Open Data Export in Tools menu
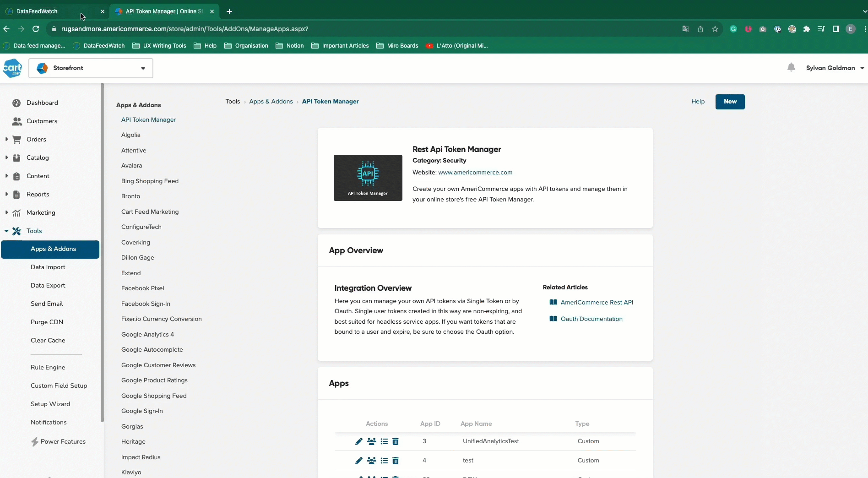The image size is (868, 478). pyautogui.click(x=48, y=286)
